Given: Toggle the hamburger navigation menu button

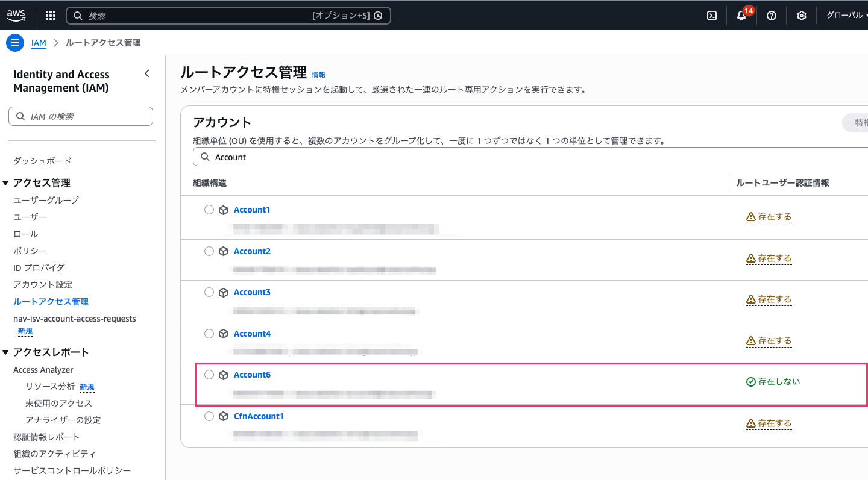Looking at the screenshot, I should point(15,43).
